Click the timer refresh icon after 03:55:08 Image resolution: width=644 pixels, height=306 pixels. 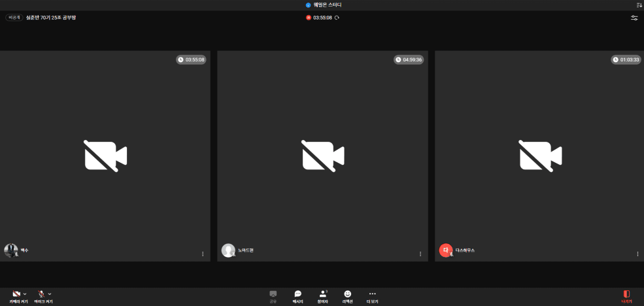337,18
